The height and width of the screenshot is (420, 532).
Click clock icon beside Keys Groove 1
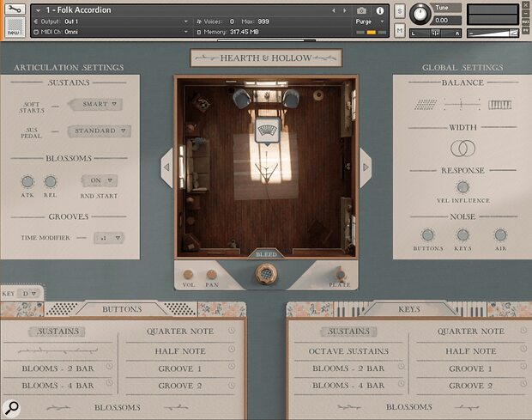pos(524,367)
